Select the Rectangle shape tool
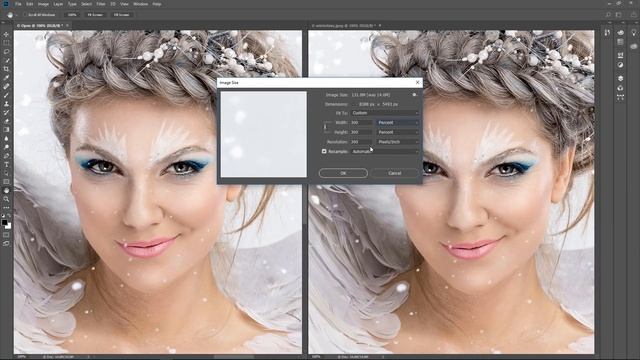This screenshot has height=360, width=640. pos(6,182)
